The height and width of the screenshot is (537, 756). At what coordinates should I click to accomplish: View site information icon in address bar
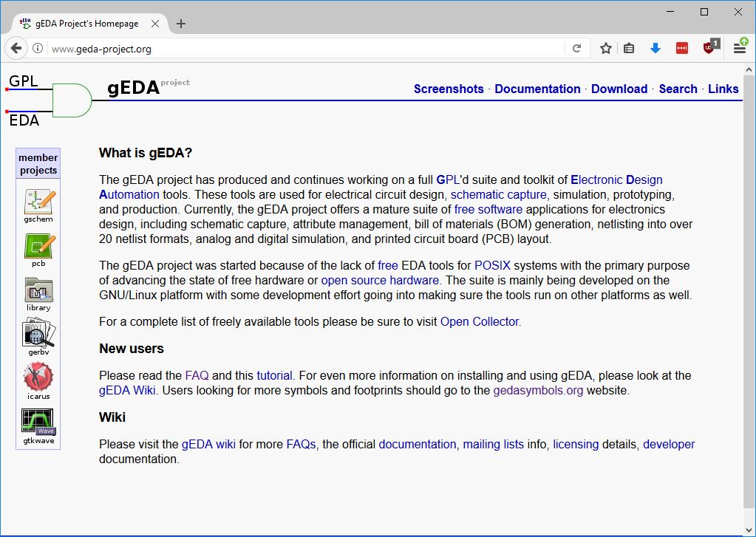pyautogui.click(x=38, y=48)
